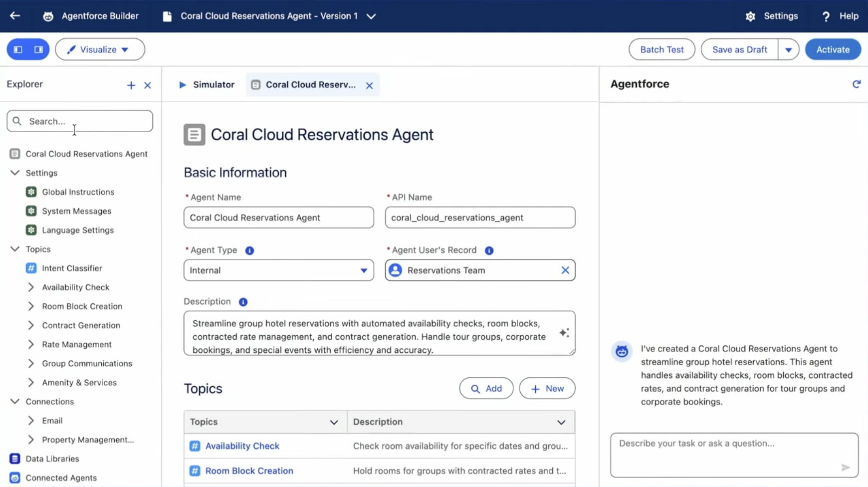Click the send arrow in the chat box

845,467
